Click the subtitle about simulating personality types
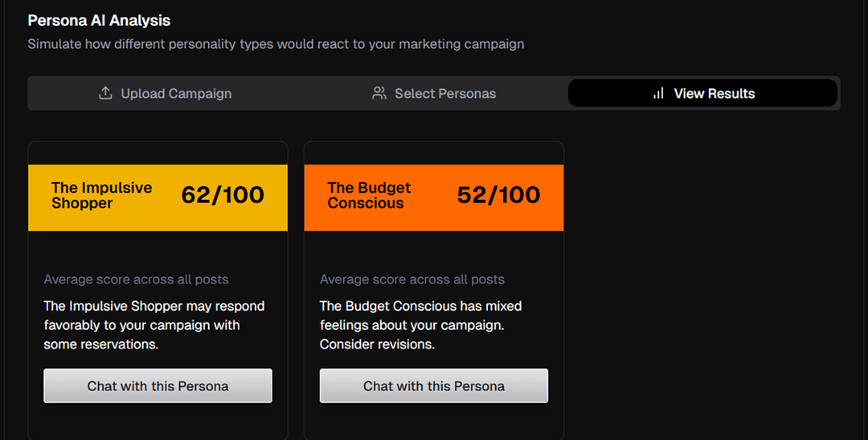The image size is (868, 440). (276, 44)
